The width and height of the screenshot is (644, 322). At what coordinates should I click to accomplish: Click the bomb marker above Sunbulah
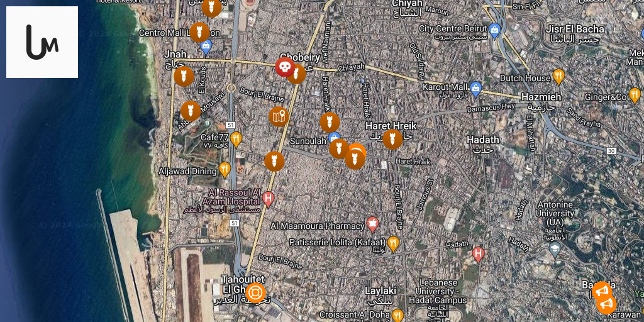(x=330, y=122)
